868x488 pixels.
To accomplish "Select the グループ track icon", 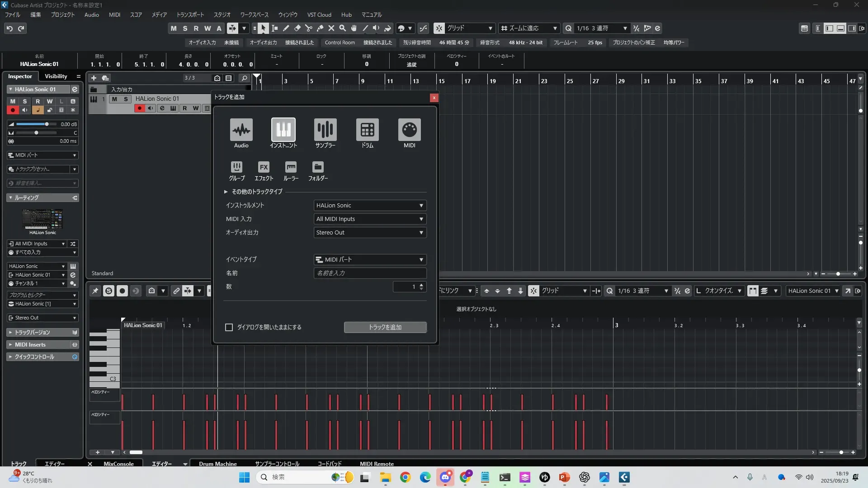I will tap(236, 167).
